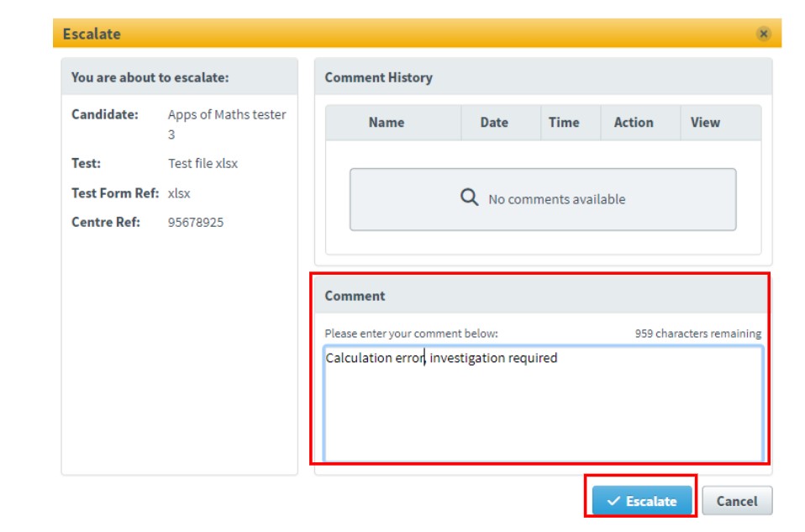The height and width of the screenshot is (532, 805).
Task: Select the Date column header
Action: pos(494,123)
